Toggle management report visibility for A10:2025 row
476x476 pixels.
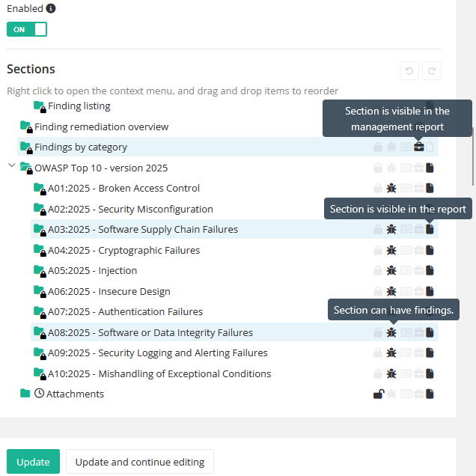(418, 373)
